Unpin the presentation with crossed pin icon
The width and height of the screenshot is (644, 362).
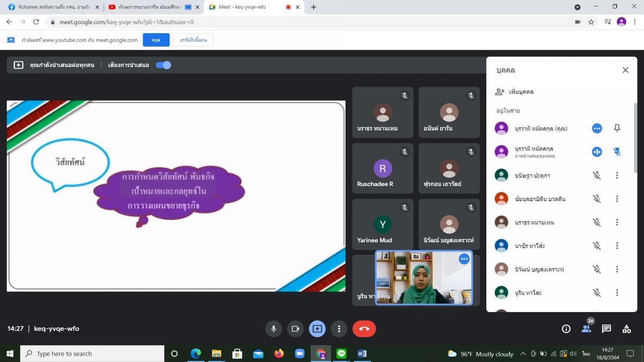pos(617,152)
